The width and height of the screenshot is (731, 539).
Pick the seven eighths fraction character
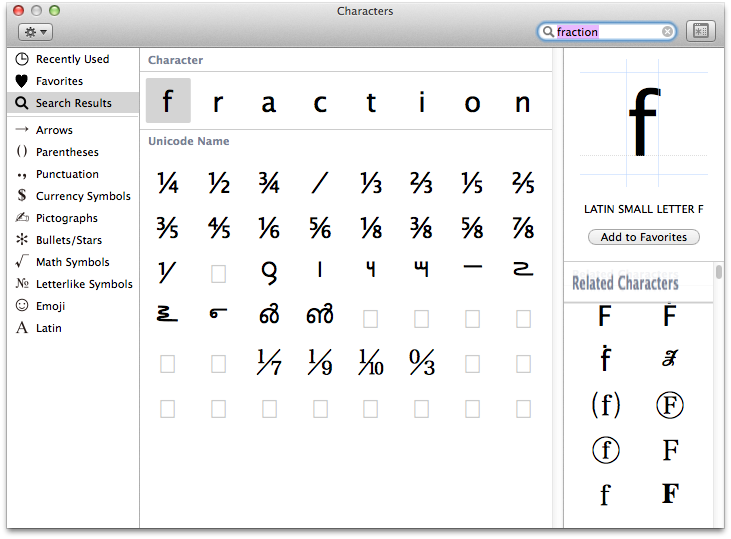[523, 227]
